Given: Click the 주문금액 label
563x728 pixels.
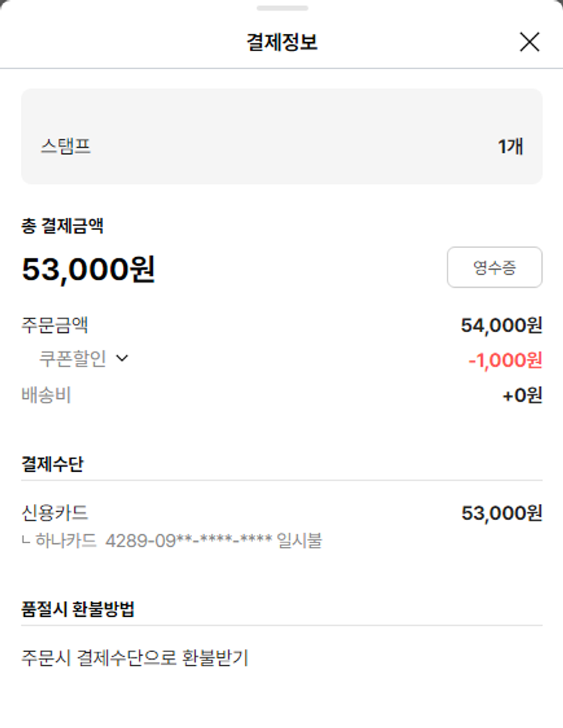Looking at the screenshot, I should (56, 325).
